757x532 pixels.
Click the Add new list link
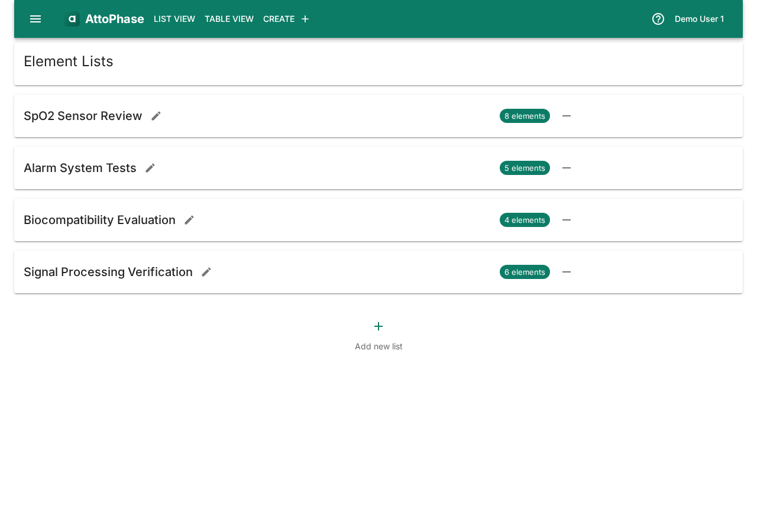378,346
